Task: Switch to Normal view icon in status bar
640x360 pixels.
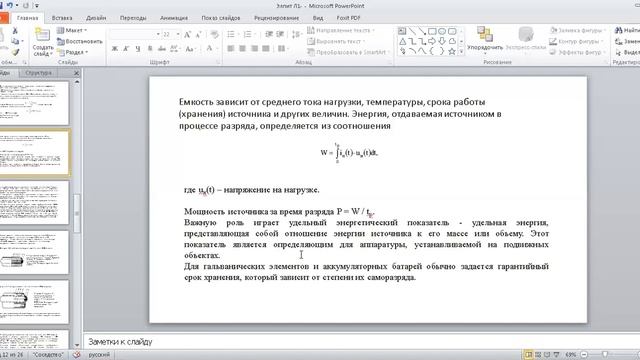Action: click(529, 355)
